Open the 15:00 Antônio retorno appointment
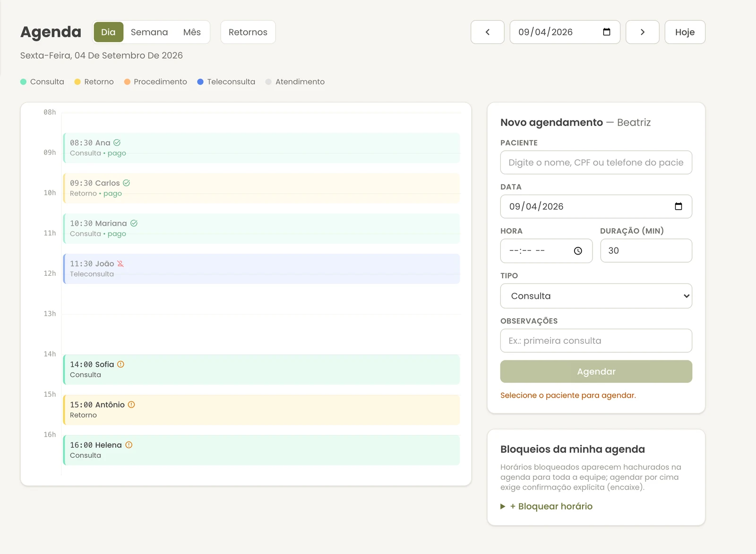This screenshot has height=554, width=756. click(261, 410)
